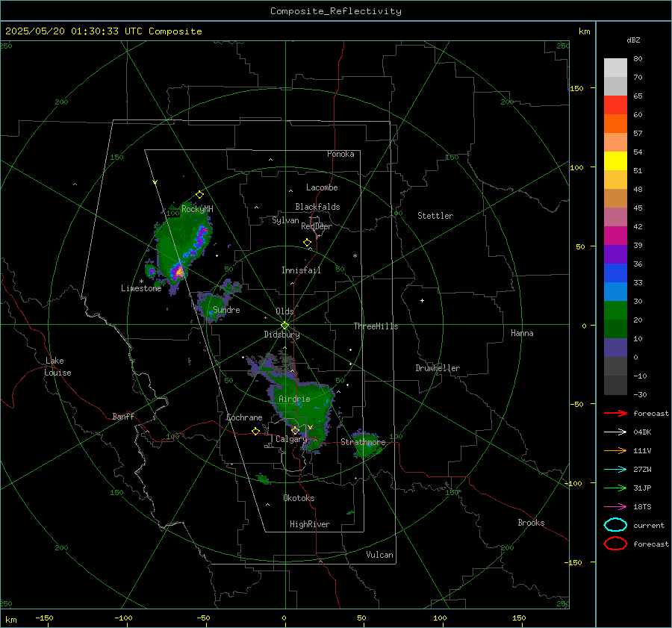
Task: Select the Limestone label
Action: pos(141,288)
